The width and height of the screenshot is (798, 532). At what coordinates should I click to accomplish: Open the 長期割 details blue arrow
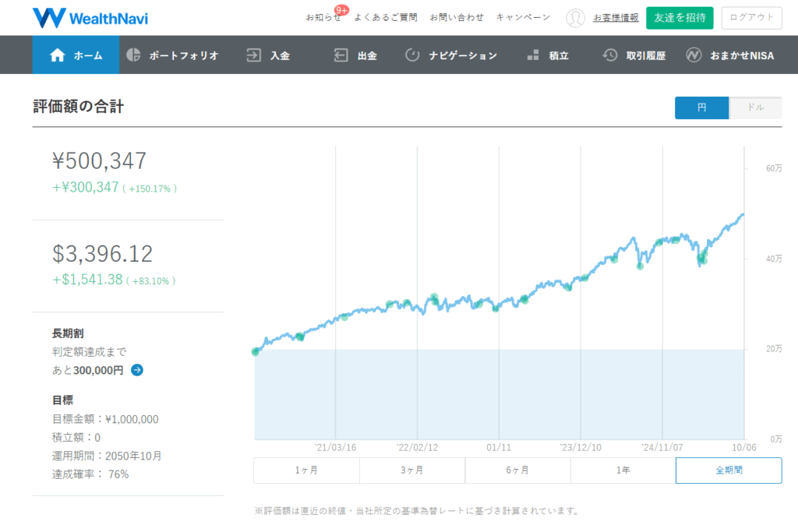click(137, 370)
